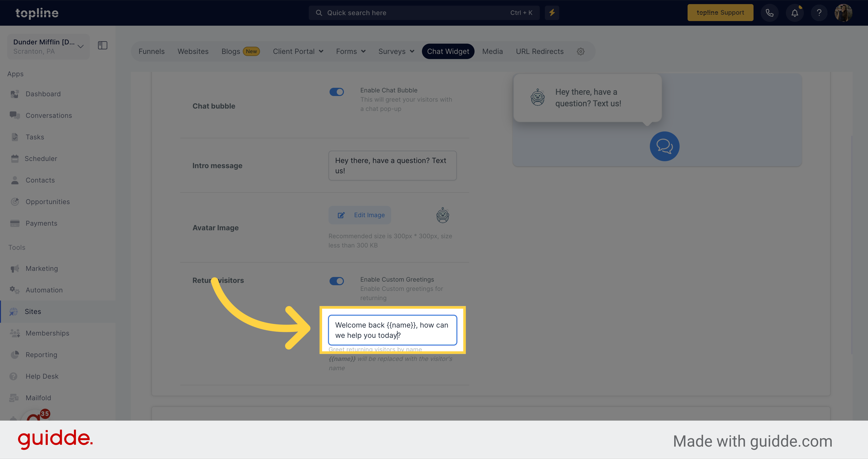This screenshot has width=868, height=459.
Task: Disable the Return Visitors custom greetings
Action: pyautogui.click(x=337, y=280)
